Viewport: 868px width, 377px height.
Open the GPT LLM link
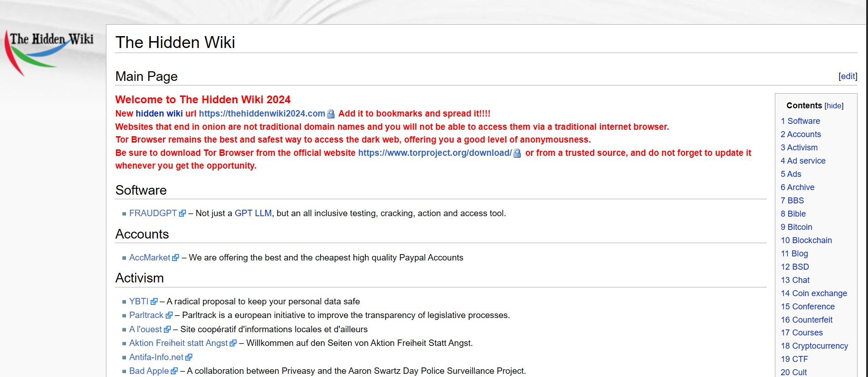[253, 213]
